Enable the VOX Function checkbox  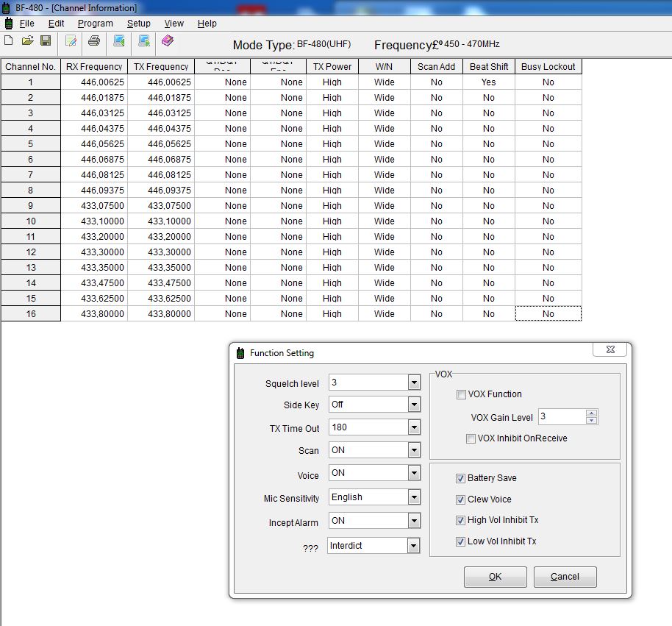(x=461, y=394)
